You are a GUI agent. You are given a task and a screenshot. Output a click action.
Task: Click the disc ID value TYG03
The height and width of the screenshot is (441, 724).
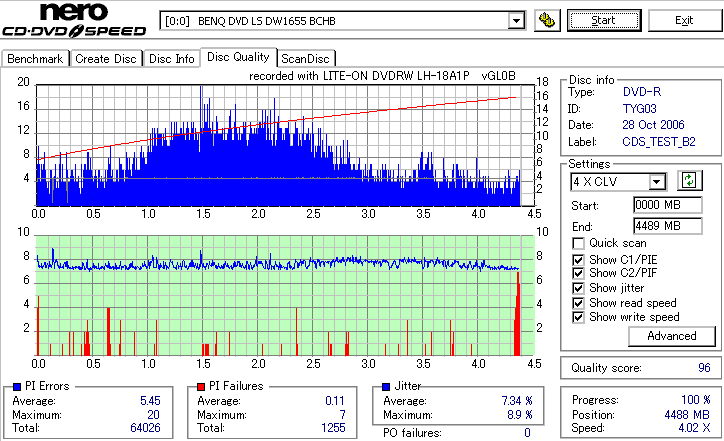point(640,109)
